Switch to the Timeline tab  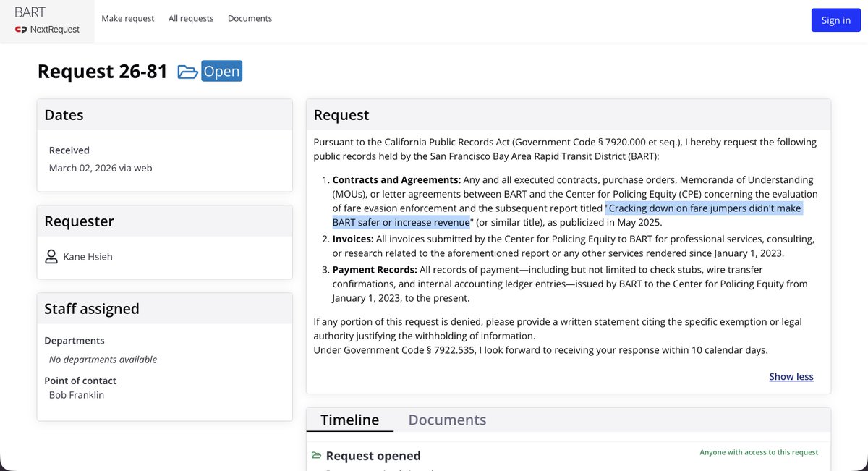[349, 420]
